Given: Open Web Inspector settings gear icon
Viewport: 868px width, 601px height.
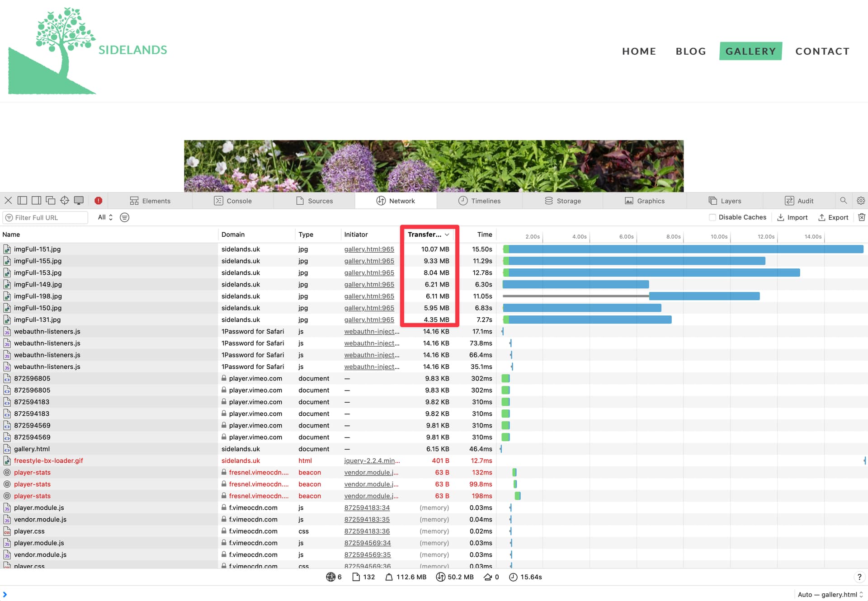Looking at the screenshot, I should click(861, 201).
